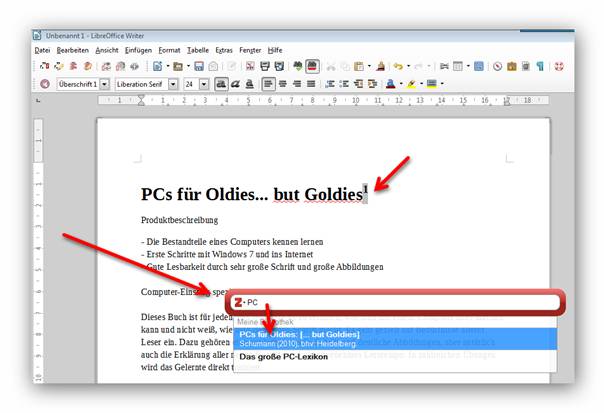Click the Hyperlink icon
Viewport: 604px width, 413px height.
[x=444, y=66]
